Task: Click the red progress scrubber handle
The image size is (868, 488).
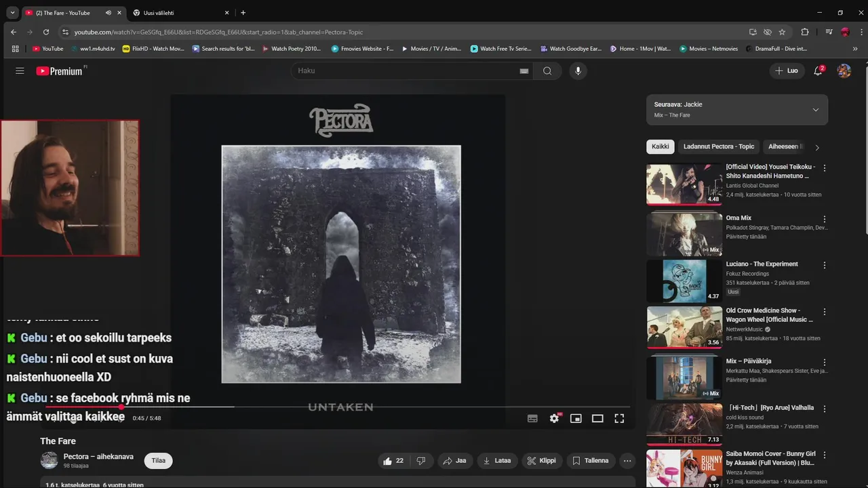Action: [121, 407]
